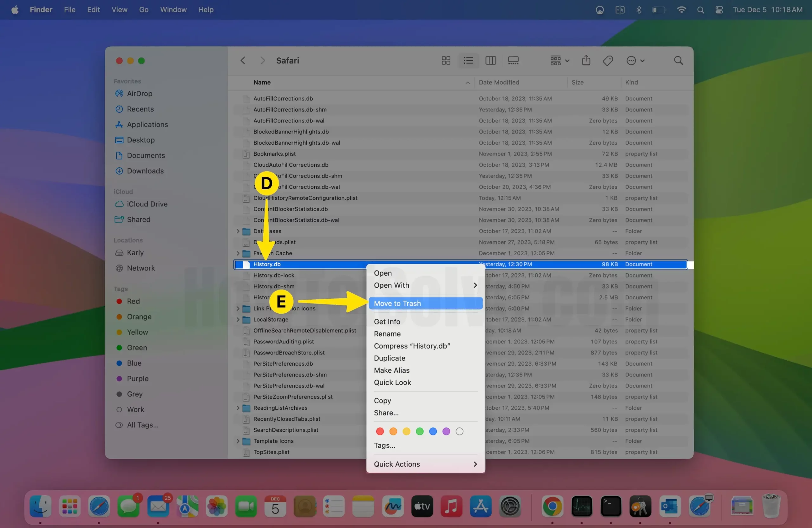This screenshot has height=528, width=812.
Task: Click the Finder search magnifier
Action: pyautogui.click(x=678, y=60)
